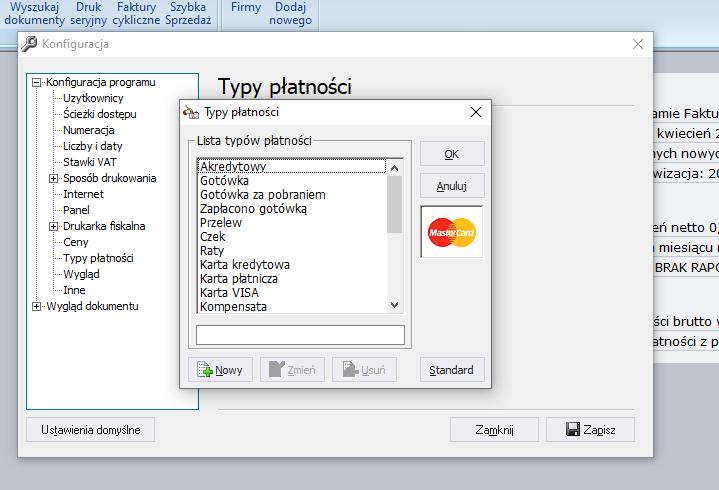Open Faktury cykliczne in top toolbar
This screenshot has height=490, width=719.
[x=136, y=13]
